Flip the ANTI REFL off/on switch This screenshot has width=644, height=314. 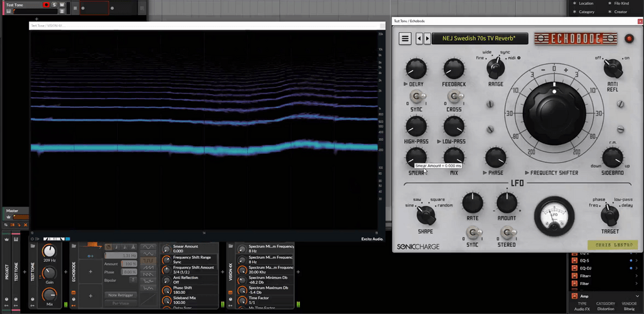[613, 68]
